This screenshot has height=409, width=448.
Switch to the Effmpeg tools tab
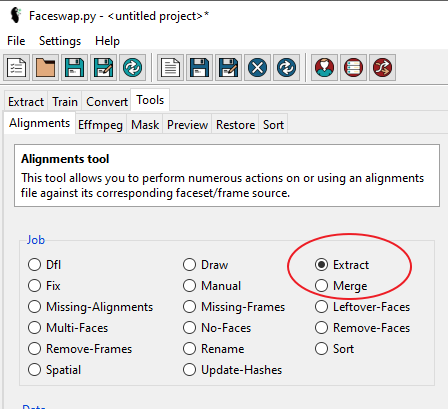point(100,125)
